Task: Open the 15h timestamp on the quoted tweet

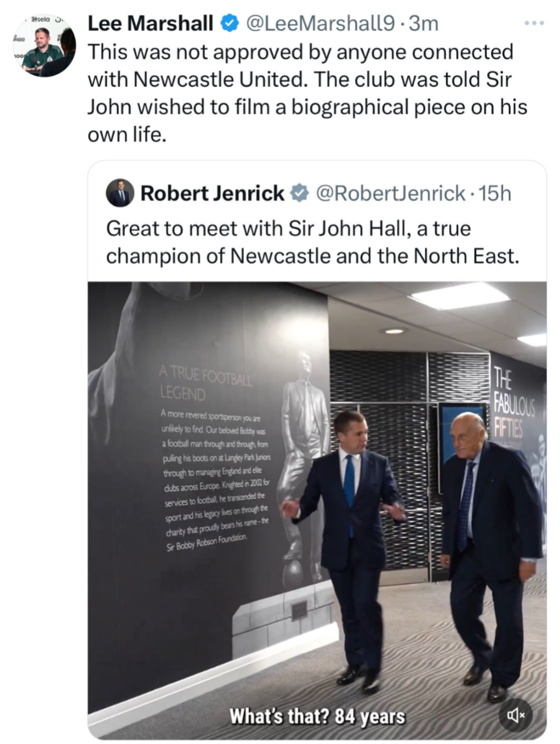Action: click(x=495, y=193)
